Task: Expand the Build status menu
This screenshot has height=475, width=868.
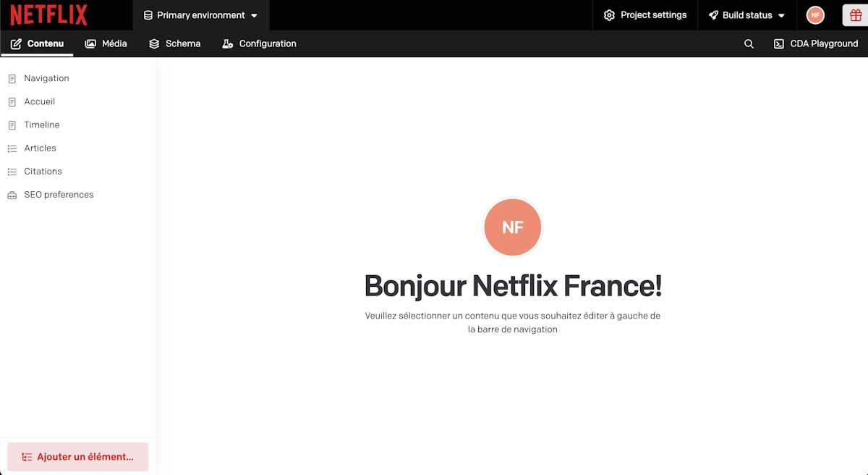Action: 746,15
